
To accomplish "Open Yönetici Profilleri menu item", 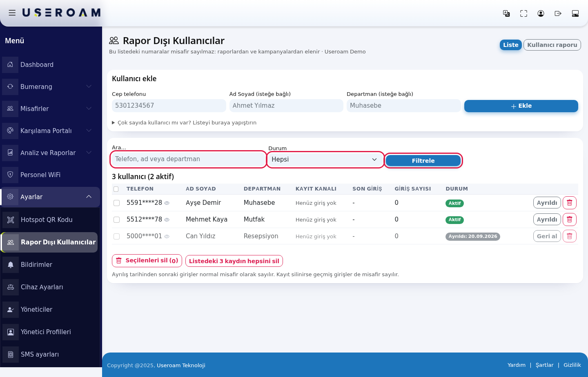I will [x=50, y=332].
